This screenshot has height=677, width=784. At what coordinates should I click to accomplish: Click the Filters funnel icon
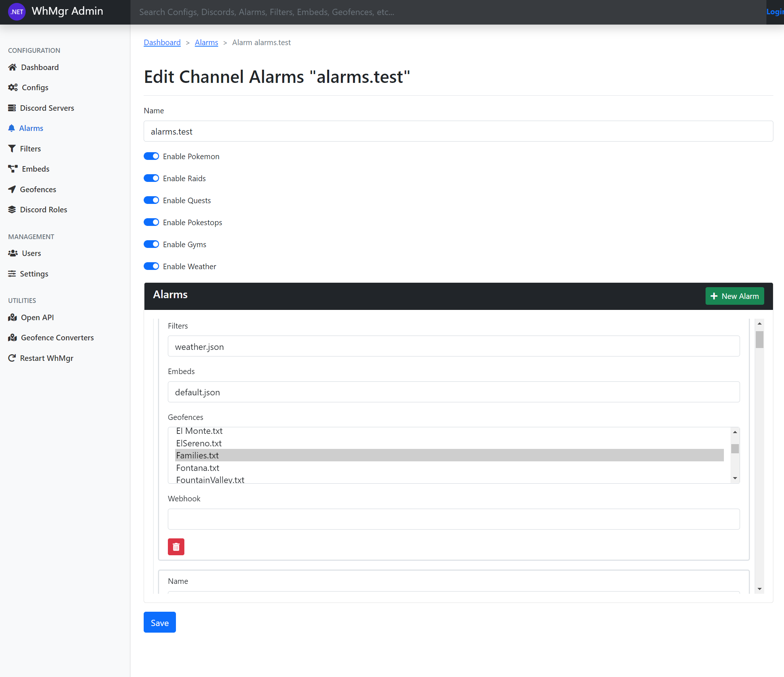(x=12, y=149)
